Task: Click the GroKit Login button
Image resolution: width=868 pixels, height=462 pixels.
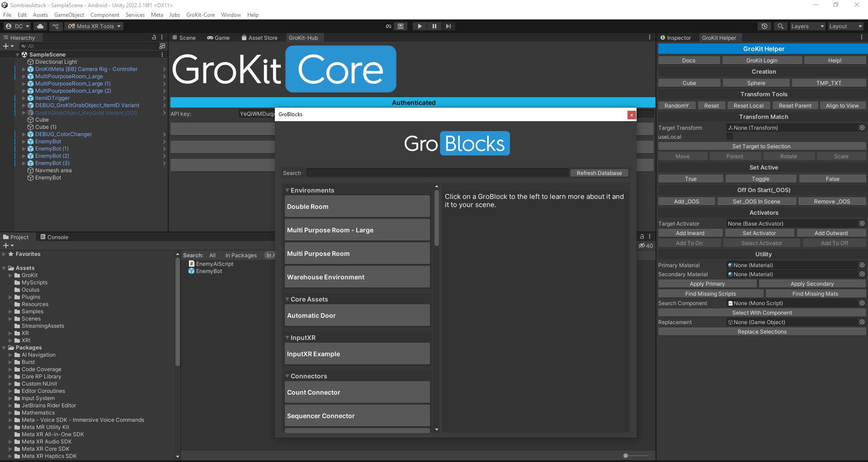Action: [x=762, y=61]
